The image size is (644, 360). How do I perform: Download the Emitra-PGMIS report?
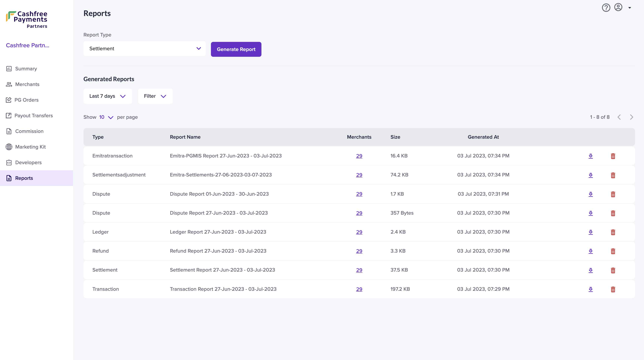(591, 156)
